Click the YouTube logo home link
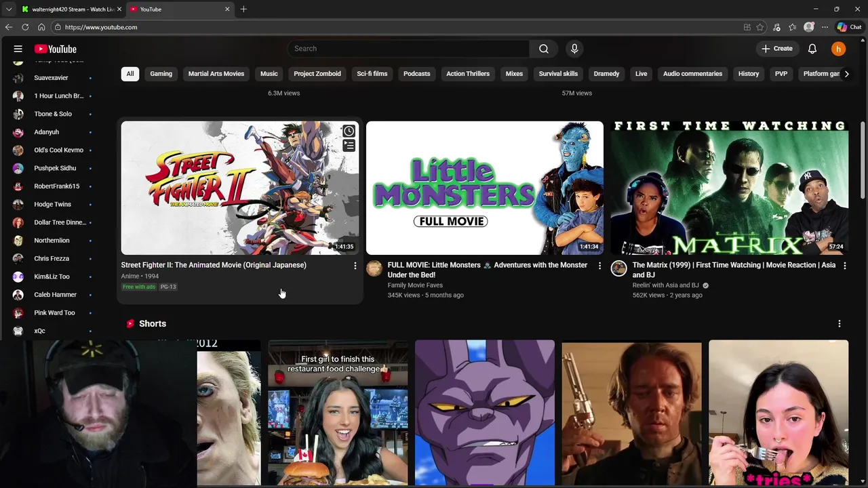This screenshot has height=488, width=868. (56, 49)
